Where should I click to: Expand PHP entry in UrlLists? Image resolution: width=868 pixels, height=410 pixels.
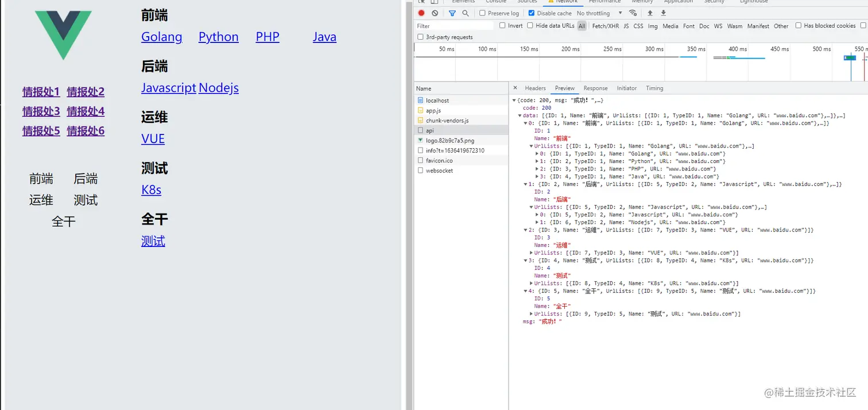pos(537,169)
